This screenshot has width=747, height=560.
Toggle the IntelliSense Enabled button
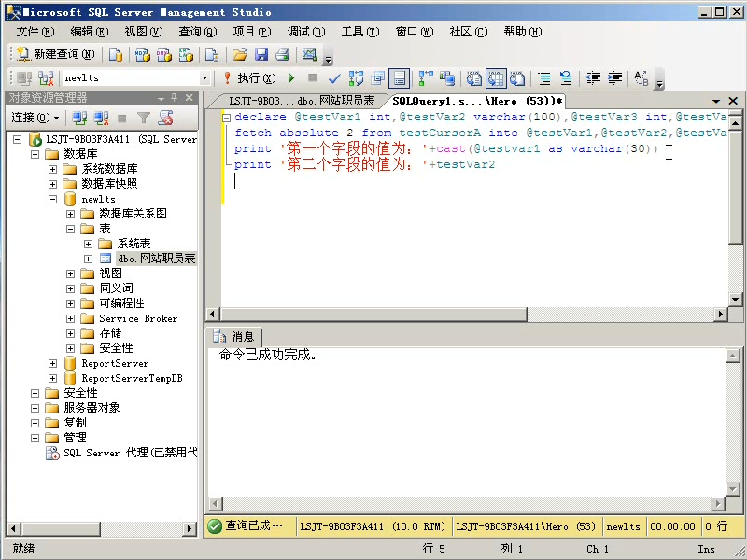(400, 78)
